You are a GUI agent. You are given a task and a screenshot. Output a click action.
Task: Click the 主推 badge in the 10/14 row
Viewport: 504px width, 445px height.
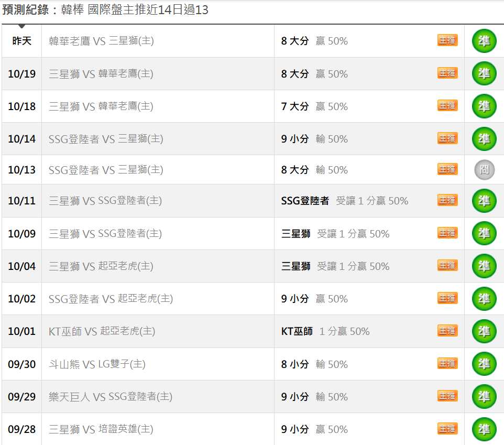447,138
